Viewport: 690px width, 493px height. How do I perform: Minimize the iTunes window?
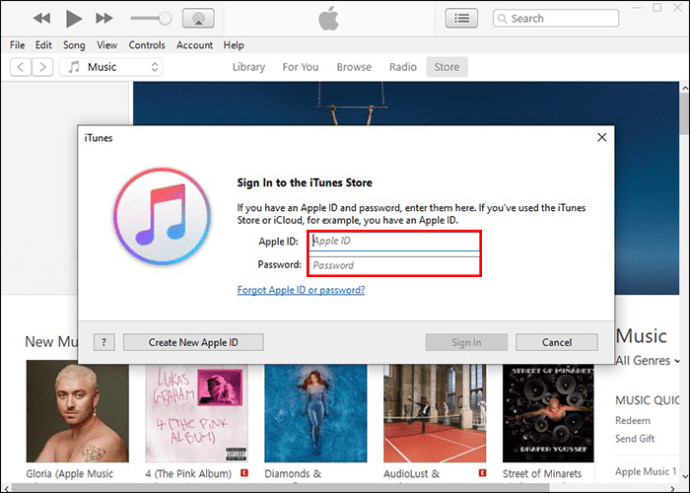point(636,7)
